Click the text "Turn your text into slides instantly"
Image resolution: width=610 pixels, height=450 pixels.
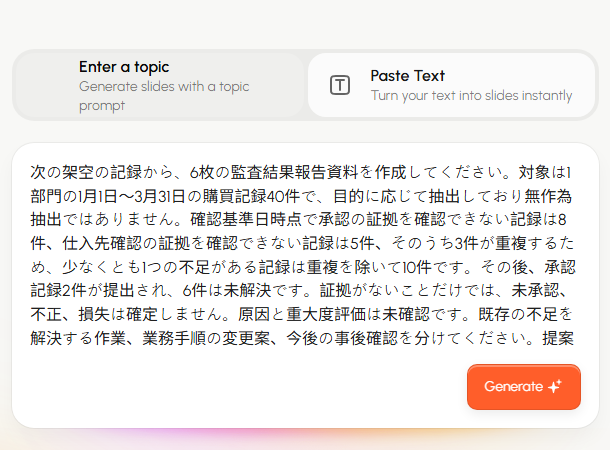[x=471, y=95]
